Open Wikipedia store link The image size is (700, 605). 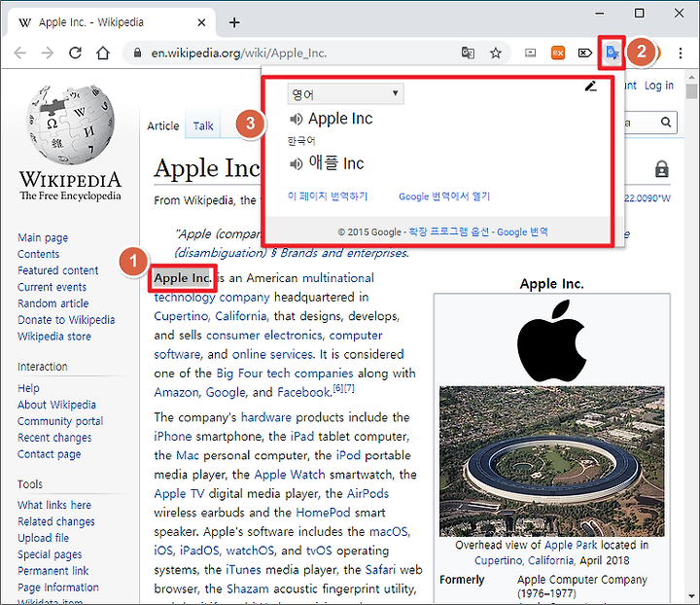point(54,337)
